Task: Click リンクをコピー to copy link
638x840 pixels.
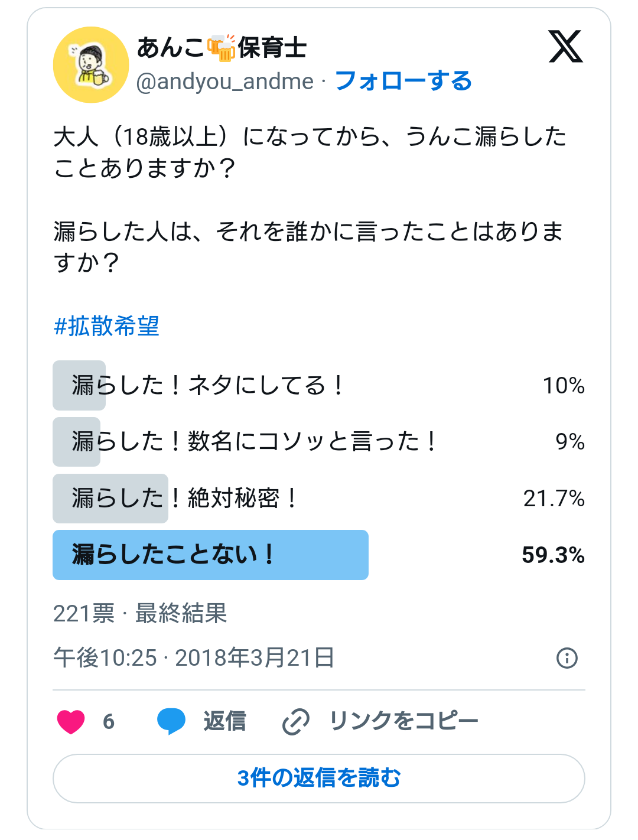Action: [403, 721]
